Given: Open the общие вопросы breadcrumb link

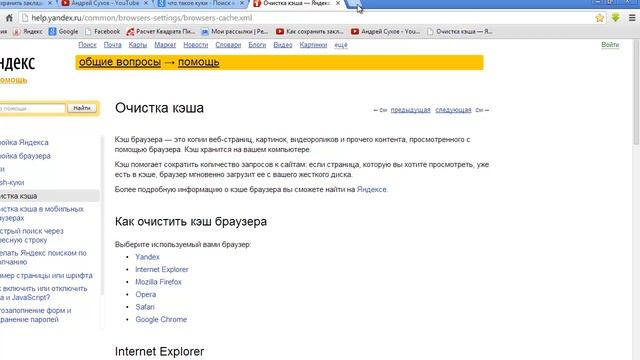Looking at the screenshot, I should tap(120, 62).
